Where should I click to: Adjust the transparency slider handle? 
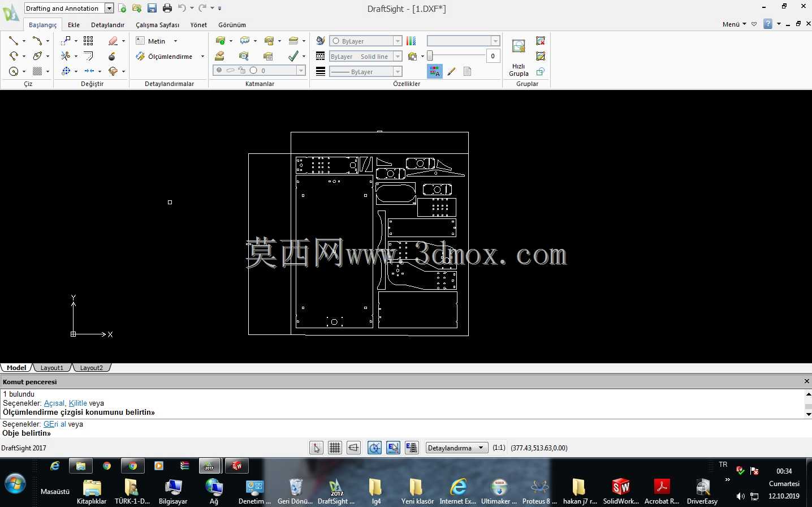coord(430,55)
